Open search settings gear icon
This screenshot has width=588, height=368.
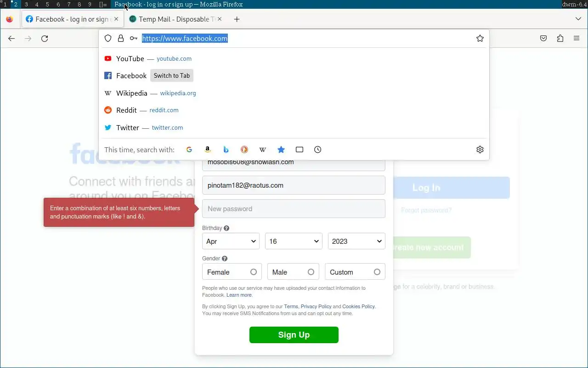coord(480,149)
